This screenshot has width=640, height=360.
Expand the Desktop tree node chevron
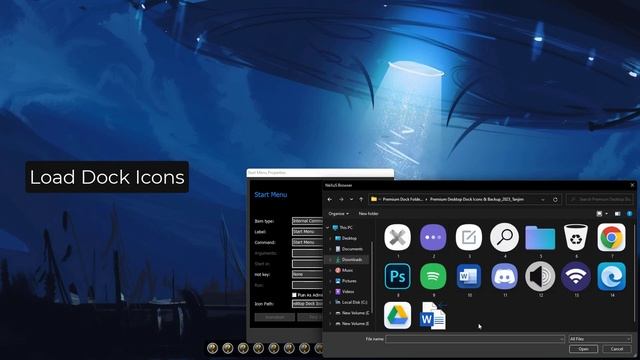[330, 238]
